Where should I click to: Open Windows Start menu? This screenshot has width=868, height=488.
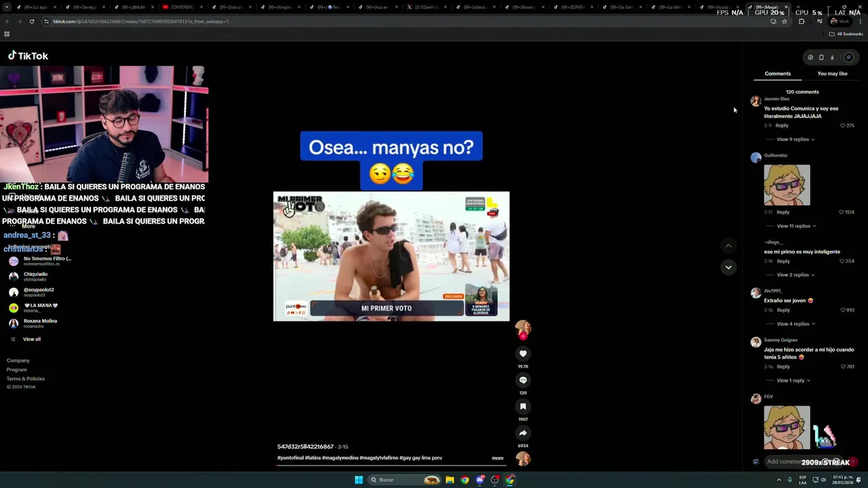(x=359, y=480)
